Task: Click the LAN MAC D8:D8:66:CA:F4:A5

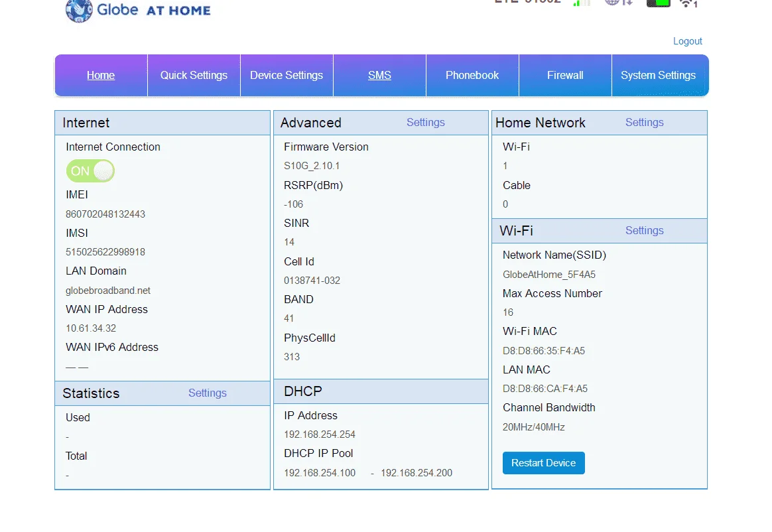Action: 545,389
